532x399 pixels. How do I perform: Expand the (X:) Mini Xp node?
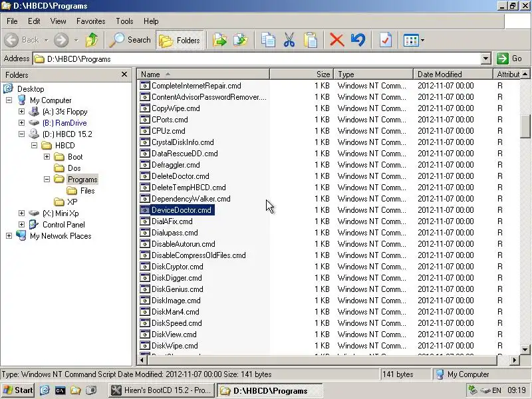[x=22, y=213]
